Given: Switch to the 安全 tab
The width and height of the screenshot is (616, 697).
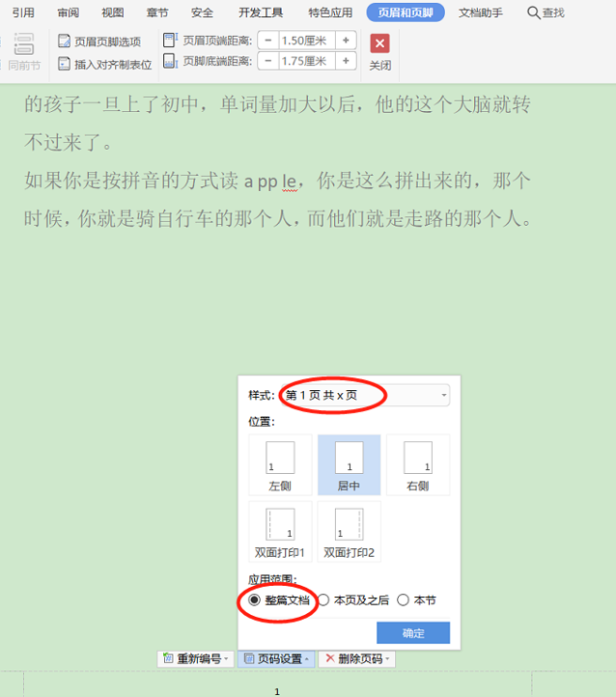Looking at the screenshot, I should (202, 13).
